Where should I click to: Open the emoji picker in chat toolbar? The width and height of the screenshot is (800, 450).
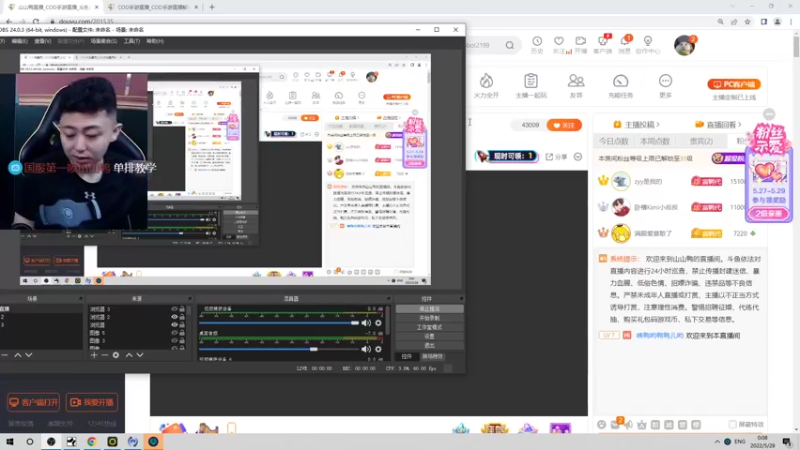pyautogui.click(x=602, y=424)
